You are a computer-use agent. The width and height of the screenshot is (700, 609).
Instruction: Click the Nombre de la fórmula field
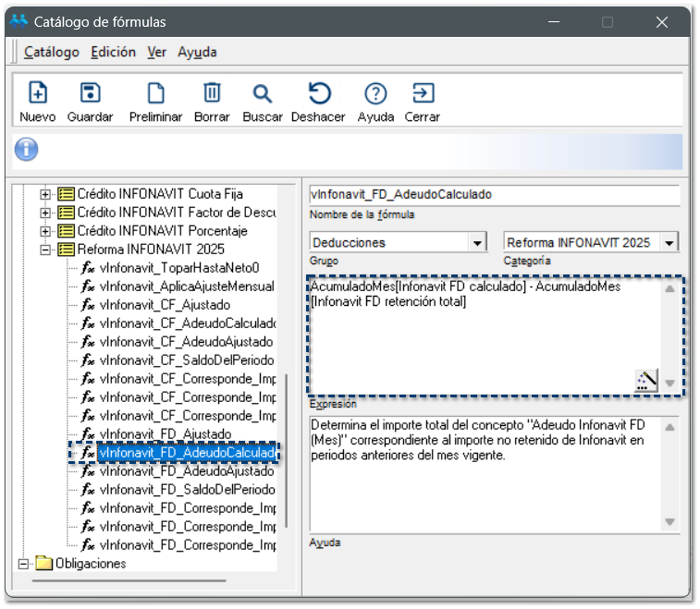pyautogui.click(x=494, y=195)
